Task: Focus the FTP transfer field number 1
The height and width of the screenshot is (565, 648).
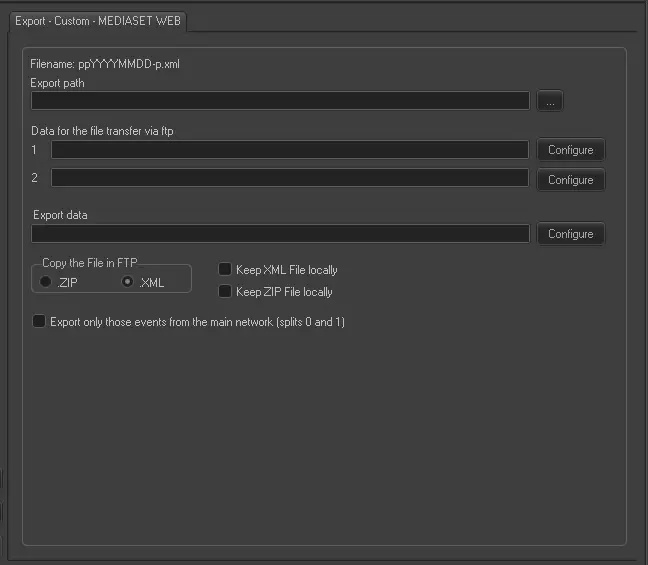Action: pyautogui.click(x=290, y=150)
